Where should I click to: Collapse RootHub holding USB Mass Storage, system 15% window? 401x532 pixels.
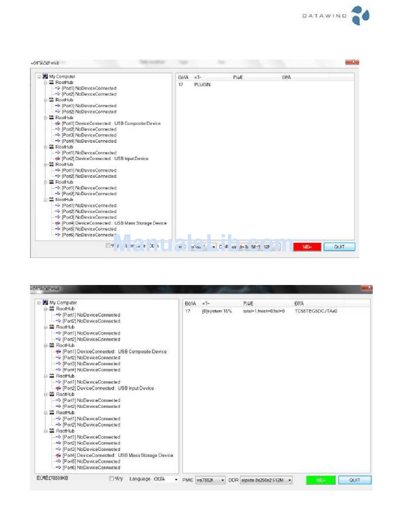46,431
